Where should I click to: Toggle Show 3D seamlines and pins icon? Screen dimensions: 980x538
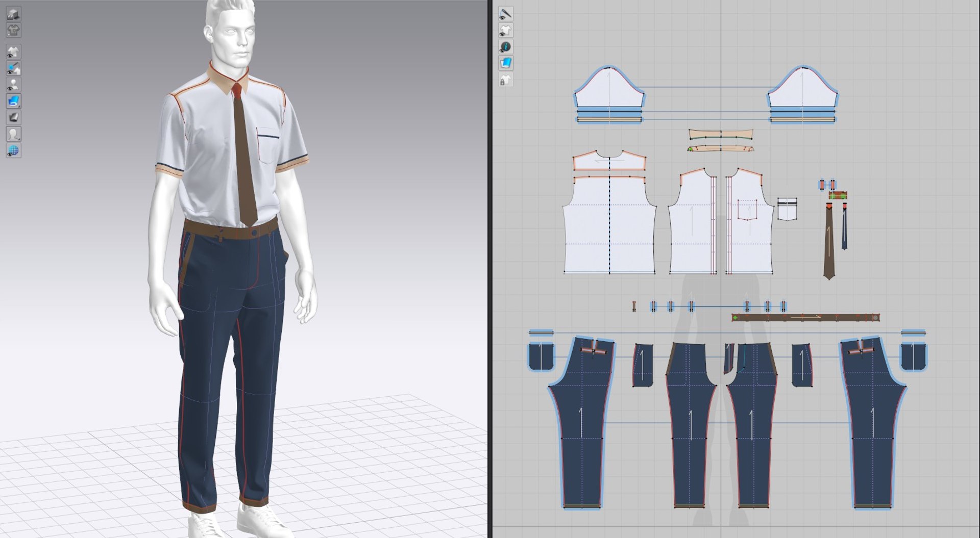pos(13,68)
